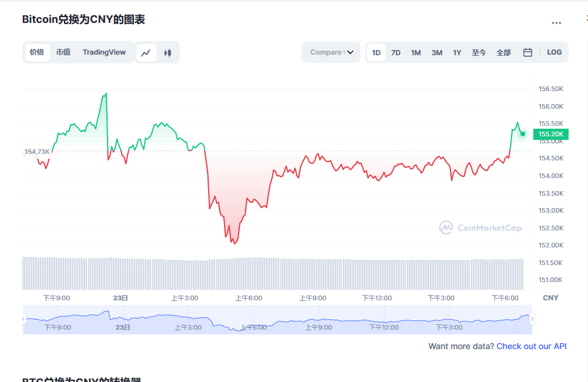Viewport: 588px width, 382px height.
Task: Click the 152.00K y-axis label
Action: point(551,245)
